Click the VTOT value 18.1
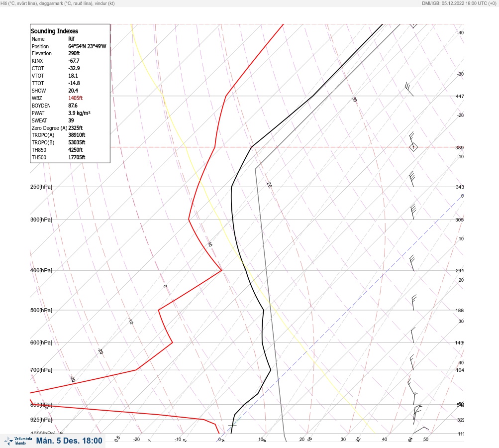Image resolution: width=499 pixels, height=448 pixels. coord(73,76)
